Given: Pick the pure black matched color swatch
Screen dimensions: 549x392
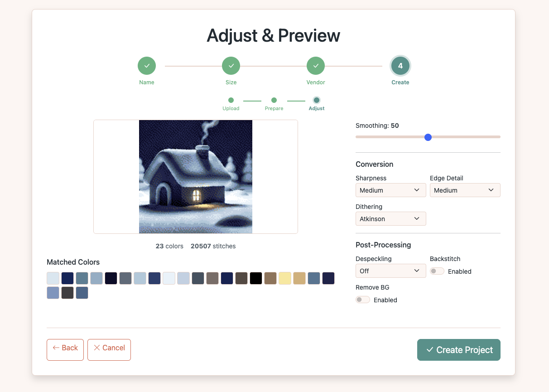Looking at the screenshot, I should tap(256, 278).
